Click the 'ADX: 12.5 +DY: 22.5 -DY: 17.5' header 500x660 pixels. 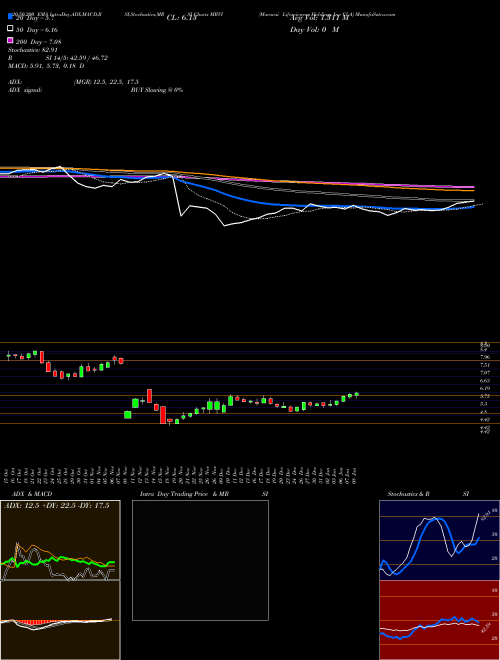(x=56, y=506)
